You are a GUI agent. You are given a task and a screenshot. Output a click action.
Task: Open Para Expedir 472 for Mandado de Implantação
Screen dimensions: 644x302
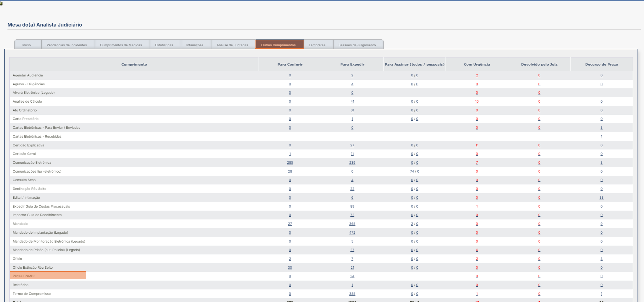[x=352, y=232]
